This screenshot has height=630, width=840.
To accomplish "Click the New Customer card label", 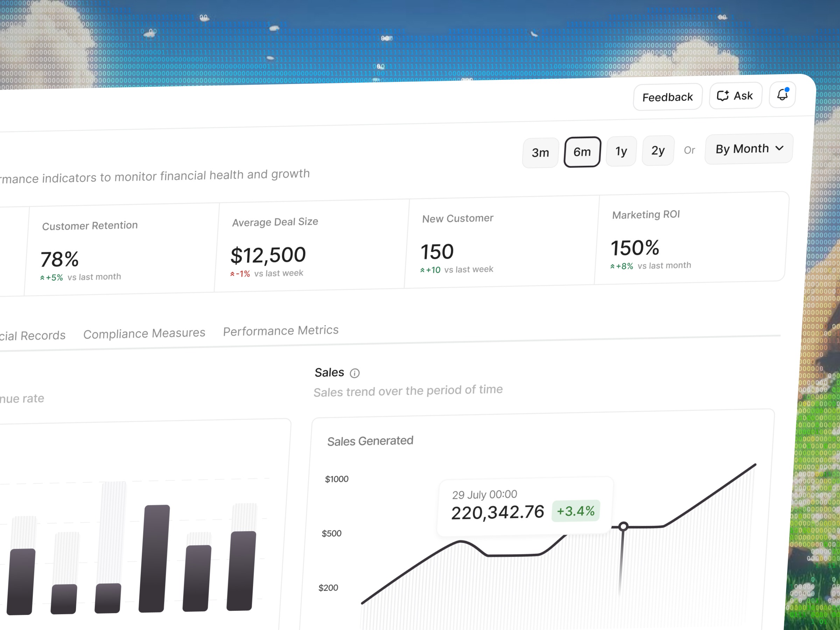I will pos(457,219).
